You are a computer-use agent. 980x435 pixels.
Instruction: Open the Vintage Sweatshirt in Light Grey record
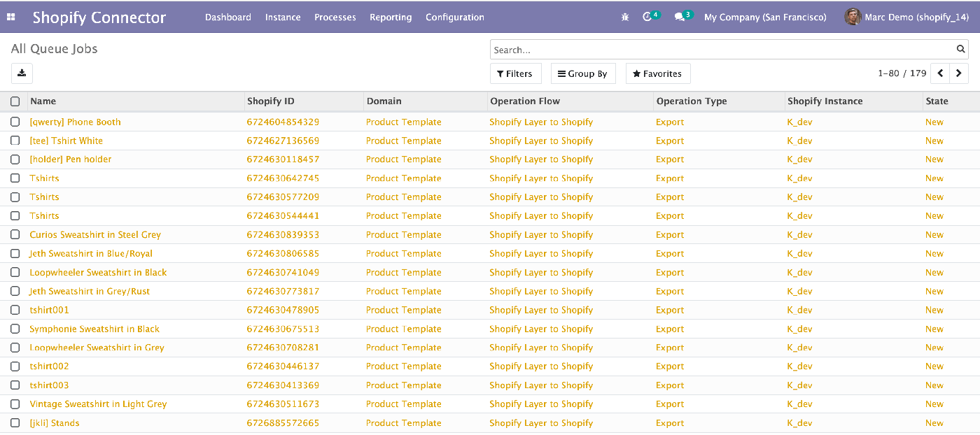pos(98,404)
